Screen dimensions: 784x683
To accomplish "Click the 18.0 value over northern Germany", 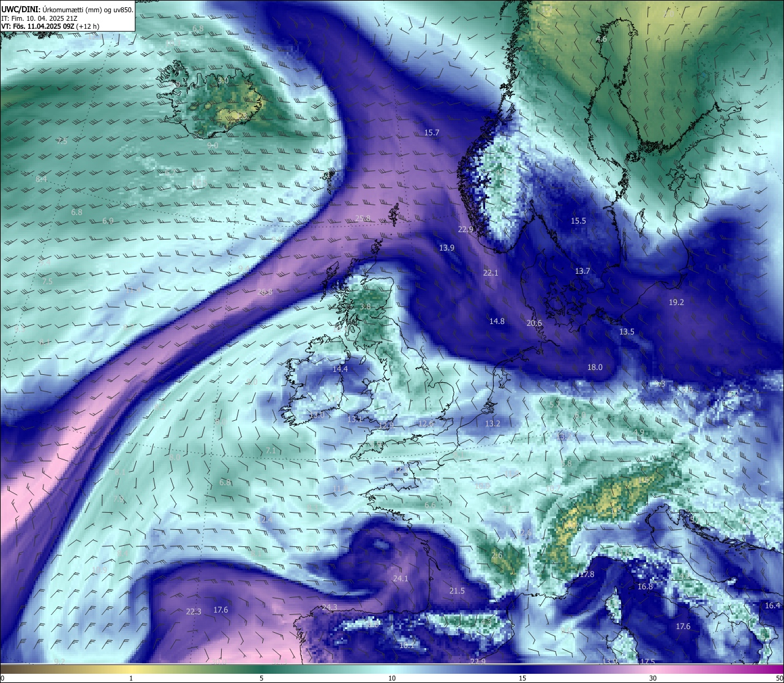I will [595, 367].
